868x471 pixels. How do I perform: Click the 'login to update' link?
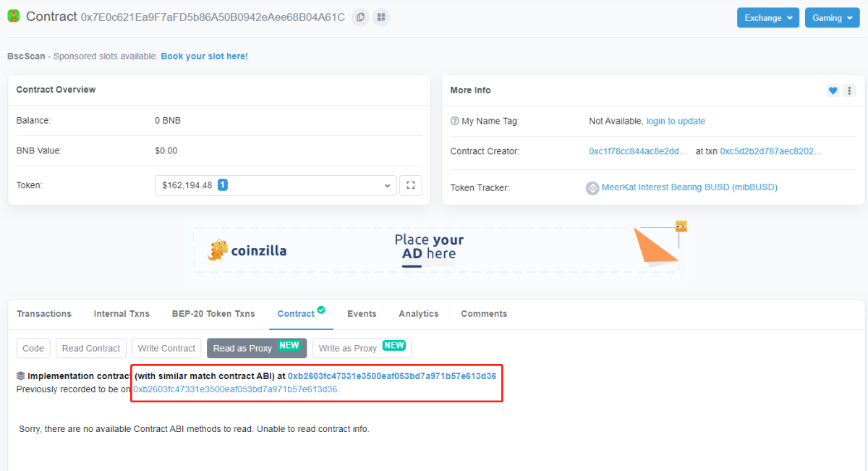coord(676,122)
